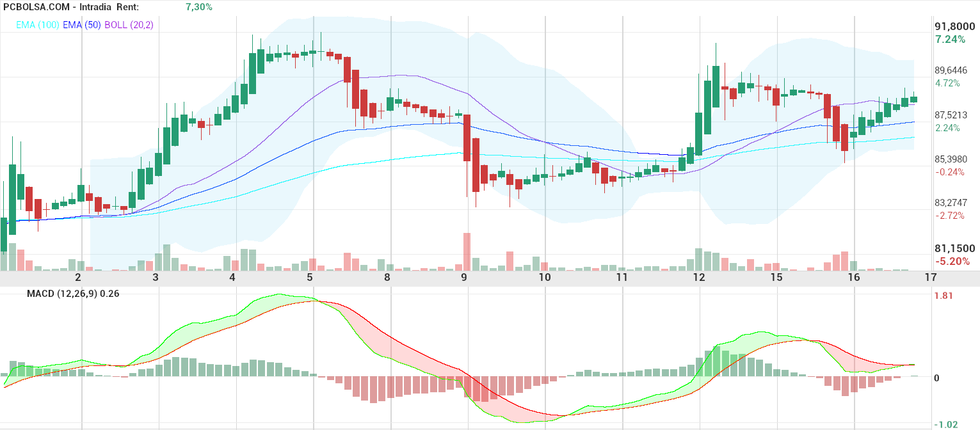Screen dimensions: 980x430
Task: Click date marker 17 on time axis
Action: pos(931,278)
